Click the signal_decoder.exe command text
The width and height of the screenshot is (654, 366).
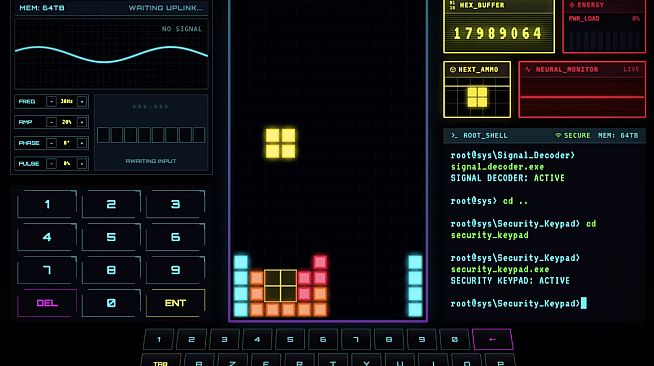click(497, 167)
